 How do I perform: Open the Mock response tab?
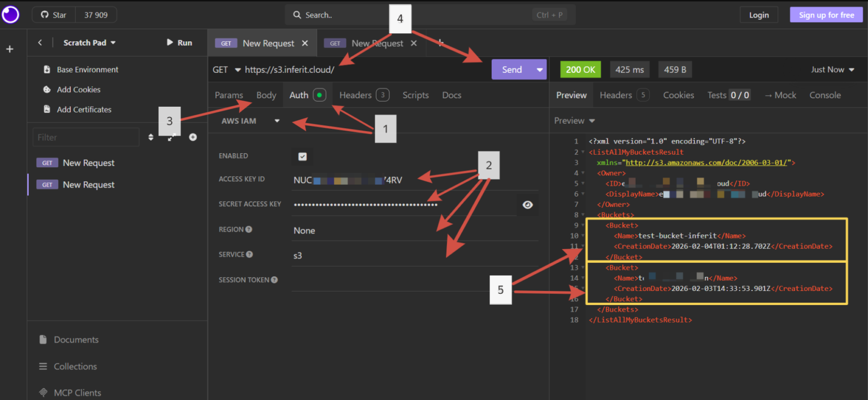[780, 95]
